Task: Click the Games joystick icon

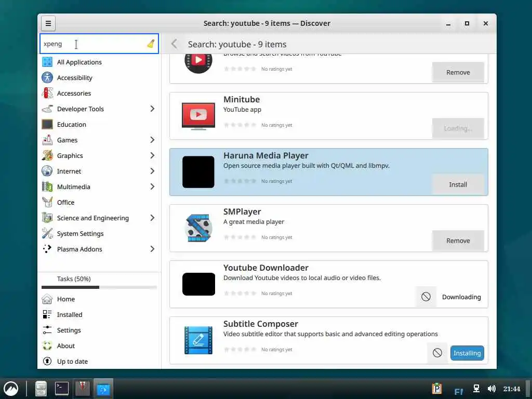Action: pyautogui.click(x=47, y=140)
